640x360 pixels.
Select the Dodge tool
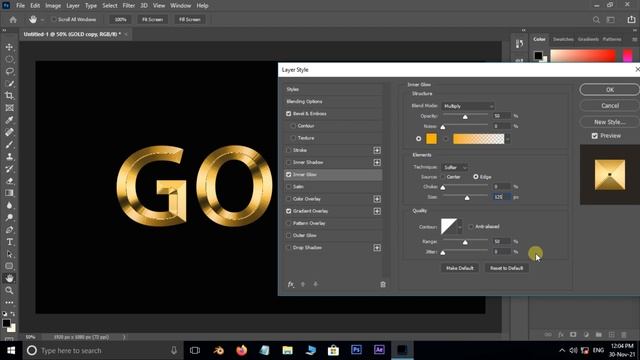click(9, 218)
